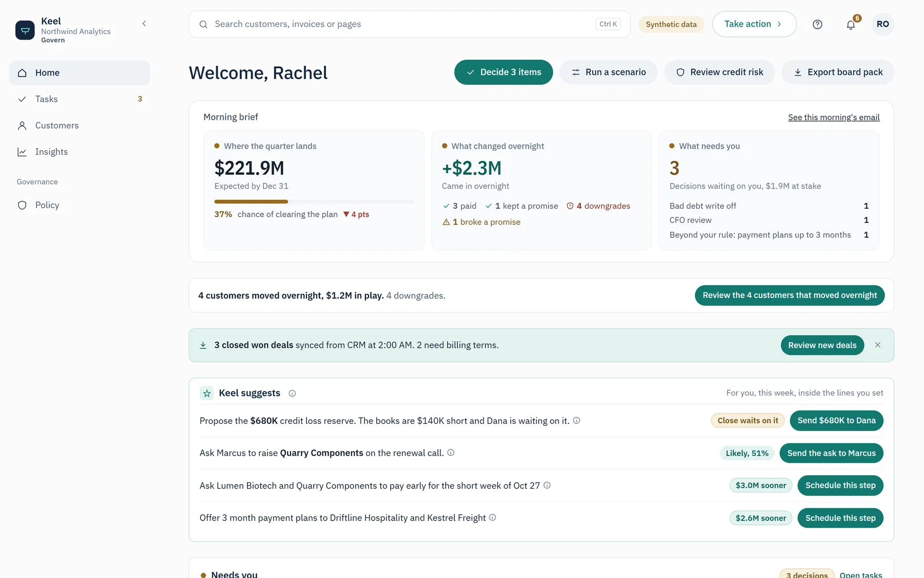Click the 1 broke a promise warning

(482, 222)
